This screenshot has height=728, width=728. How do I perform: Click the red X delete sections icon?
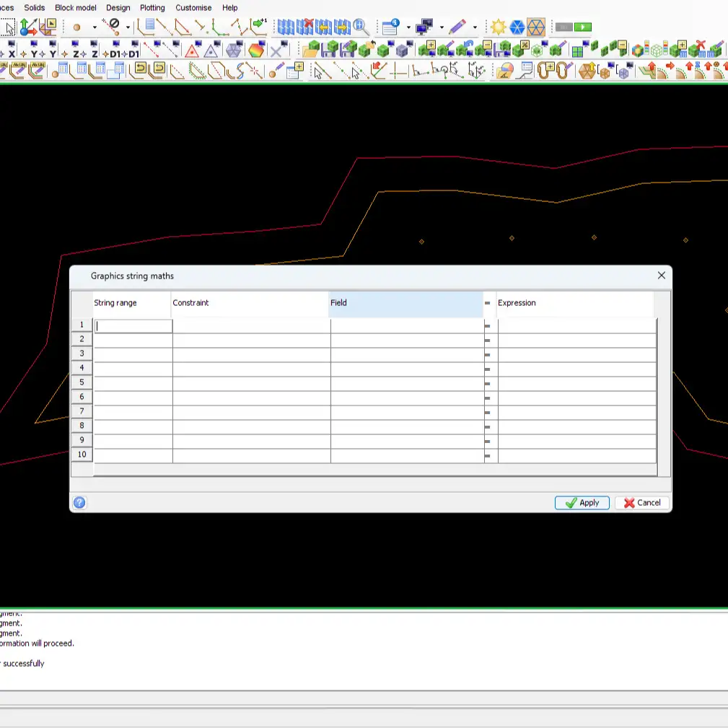(305, 27)
